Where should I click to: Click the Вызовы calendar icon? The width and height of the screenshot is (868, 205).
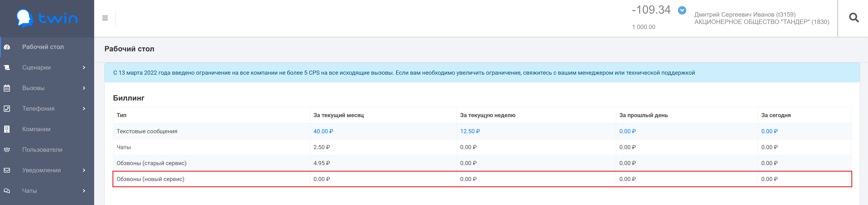7,88
